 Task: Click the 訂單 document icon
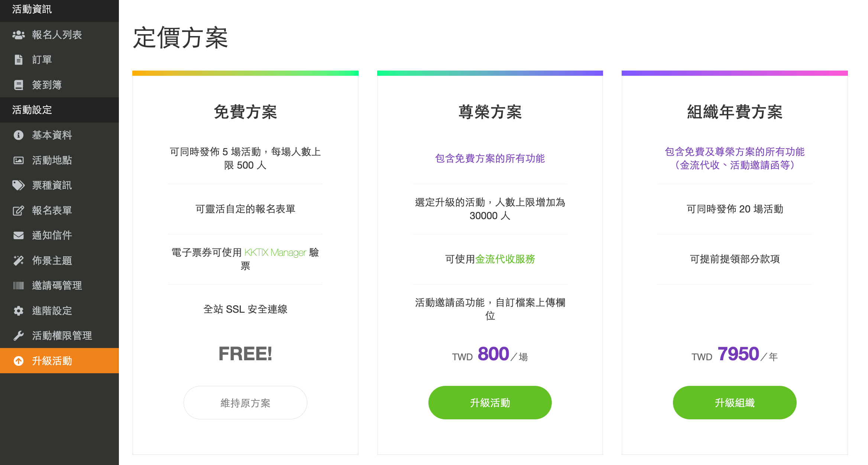(18, 60)
